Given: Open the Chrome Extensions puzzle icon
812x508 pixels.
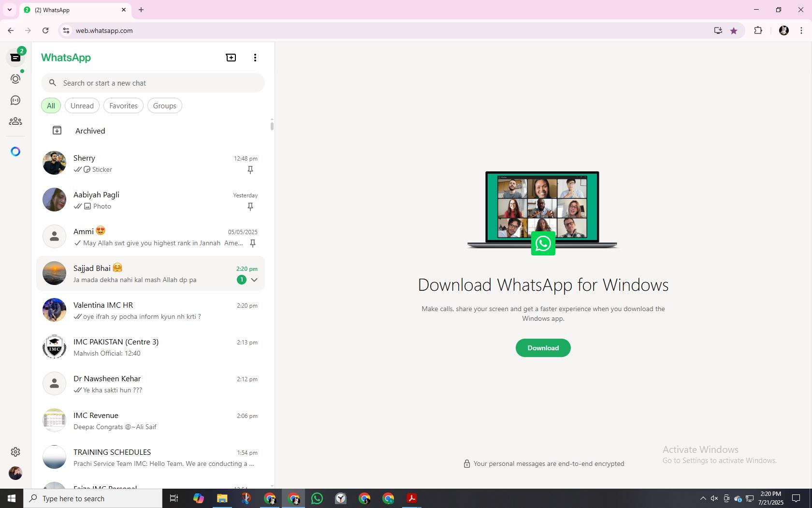Looking at the screenshot, I should click(x=758, y=30).
